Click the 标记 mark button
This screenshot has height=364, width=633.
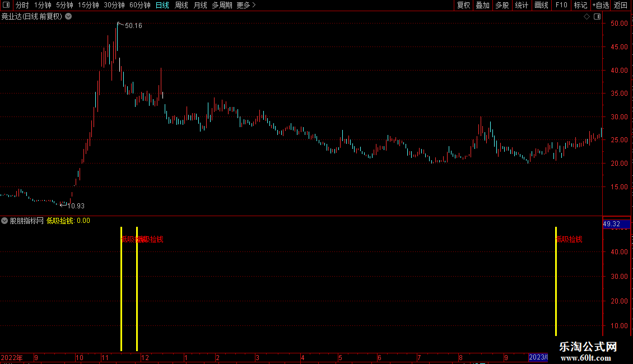pos(580,5)
